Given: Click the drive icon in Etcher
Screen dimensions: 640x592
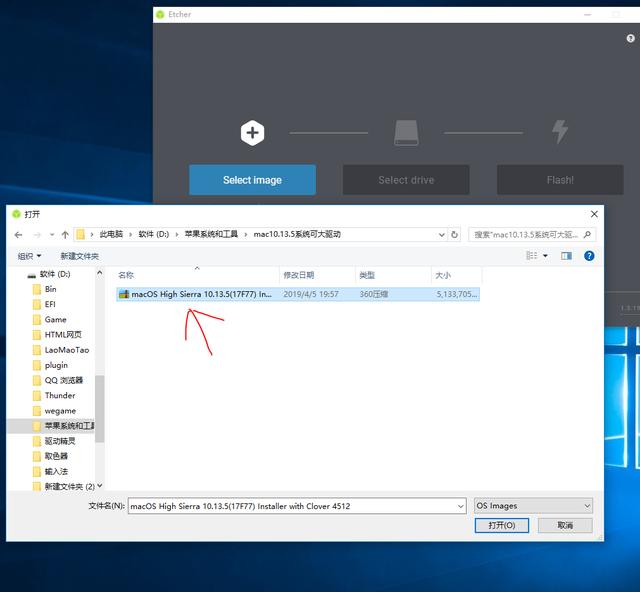Looking at the screenshot, I should (x=406, y=133).
